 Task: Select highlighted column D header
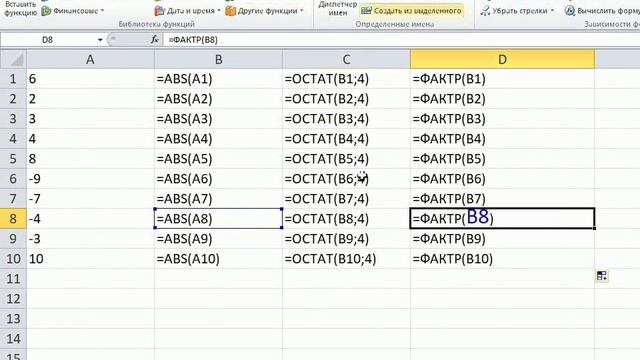[x=502, y=59]
